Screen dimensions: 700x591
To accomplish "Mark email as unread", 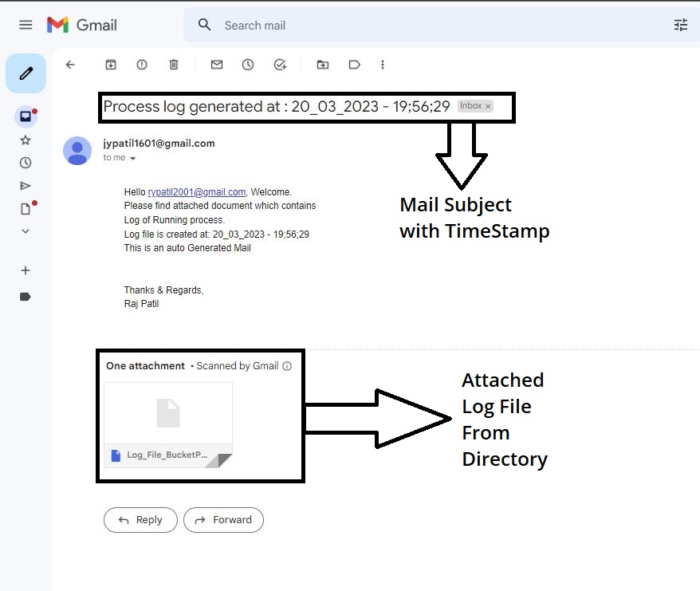I will (217, 65).
